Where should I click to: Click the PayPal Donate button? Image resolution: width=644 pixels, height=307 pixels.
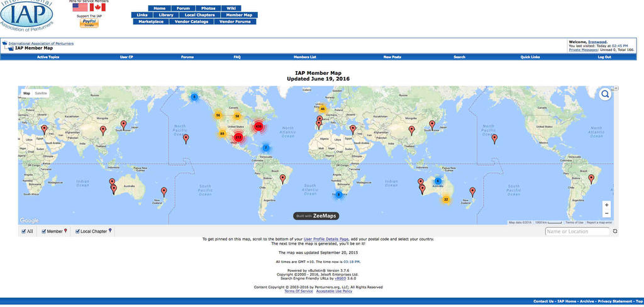pyautogui.click(x=89, y=22)
